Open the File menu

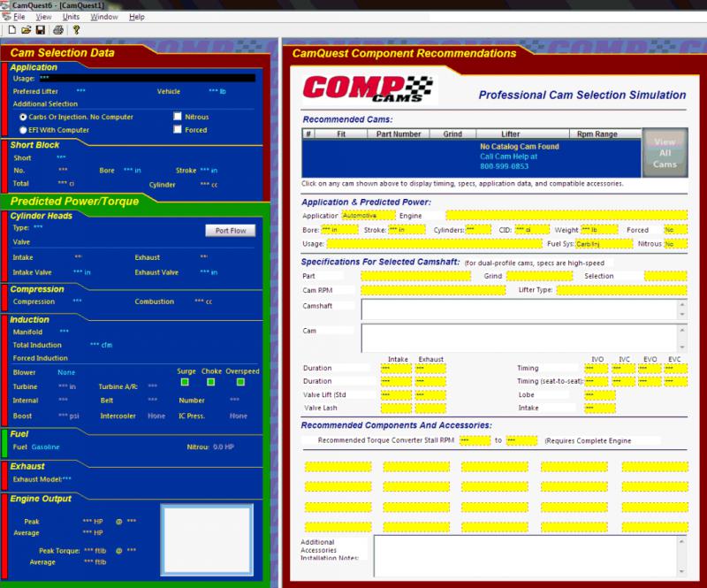point(19,17)
